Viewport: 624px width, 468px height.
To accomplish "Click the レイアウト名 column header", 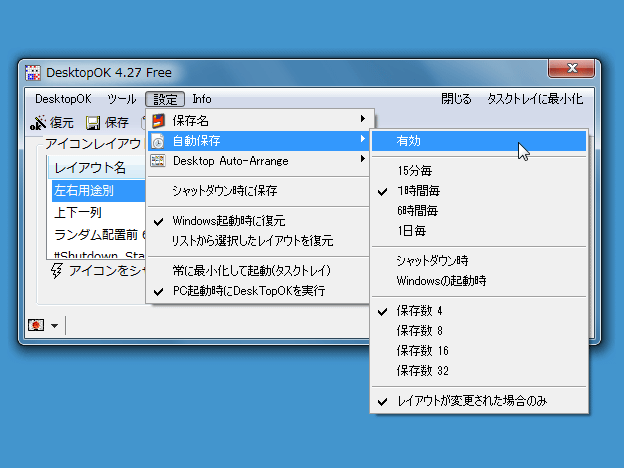I will coord(97,168).
